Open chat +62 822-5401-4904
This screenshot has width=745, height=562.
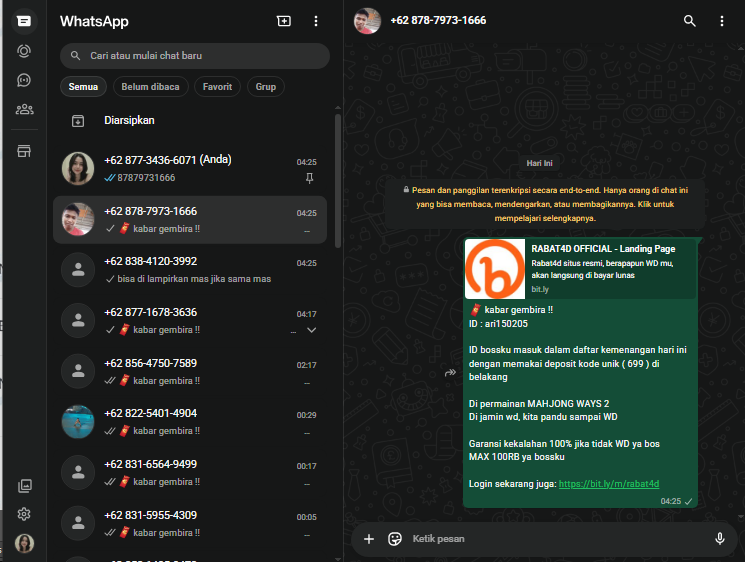tap(190, 422)
